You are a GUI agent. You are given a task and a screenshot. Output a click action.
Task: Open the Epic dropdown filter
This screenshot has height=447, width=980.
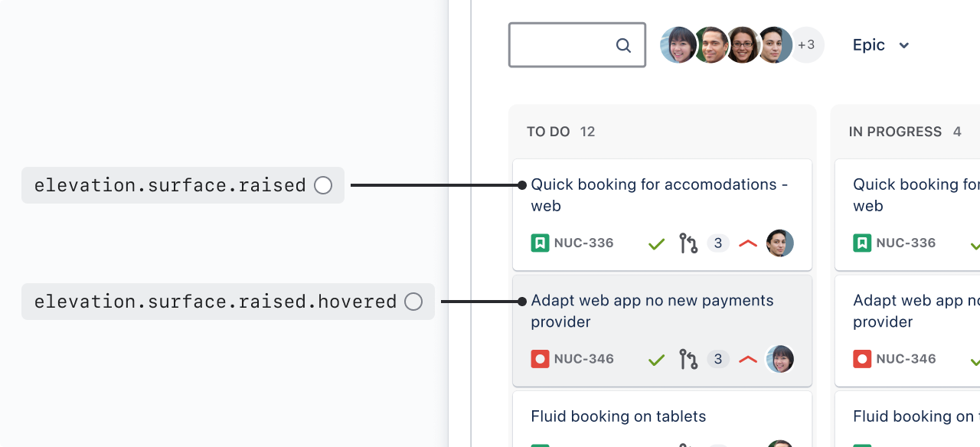pyautogui.click(x=880, y=45)
